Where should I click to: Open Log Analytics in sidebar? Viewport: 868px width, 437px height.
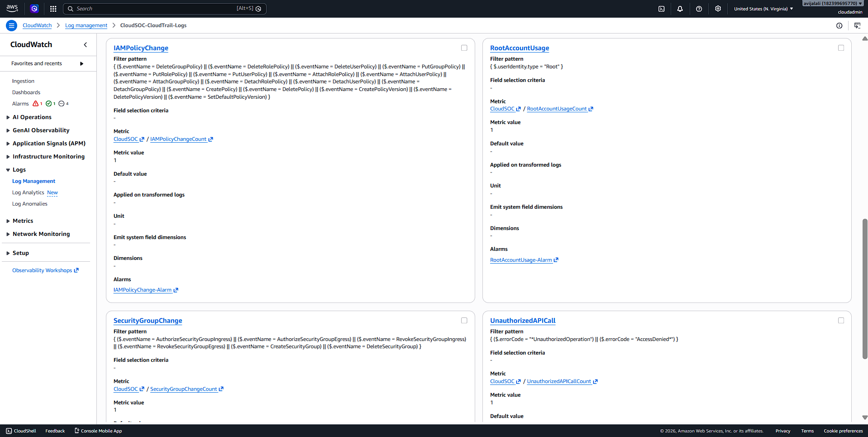(x=28, y=192)
